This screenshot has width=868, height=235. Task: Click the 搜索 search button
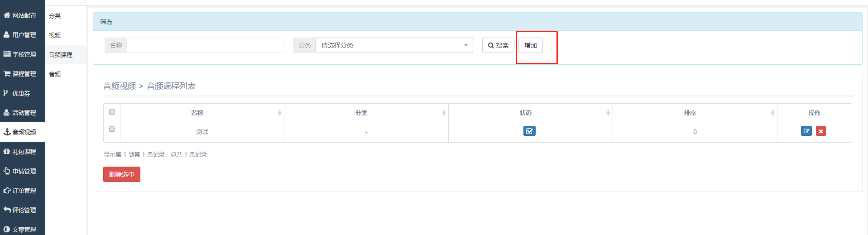click(x=498, y=45)
